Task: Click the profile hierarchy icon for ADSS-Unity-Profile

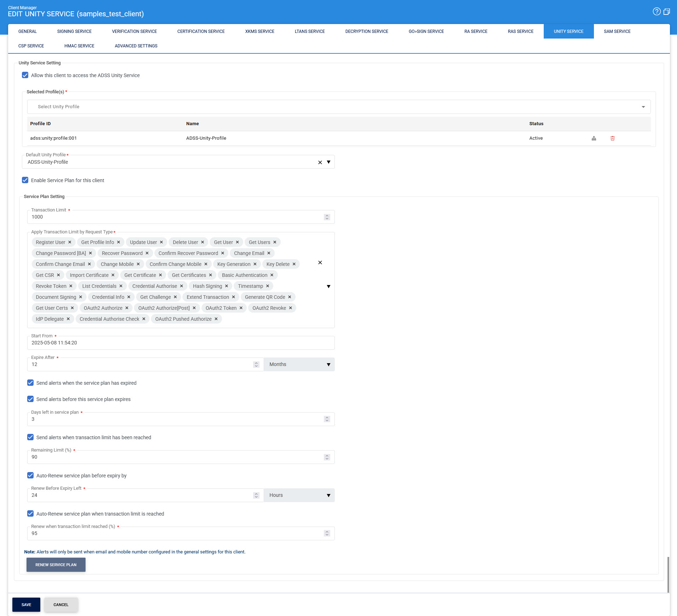Action: coord(594,138)
